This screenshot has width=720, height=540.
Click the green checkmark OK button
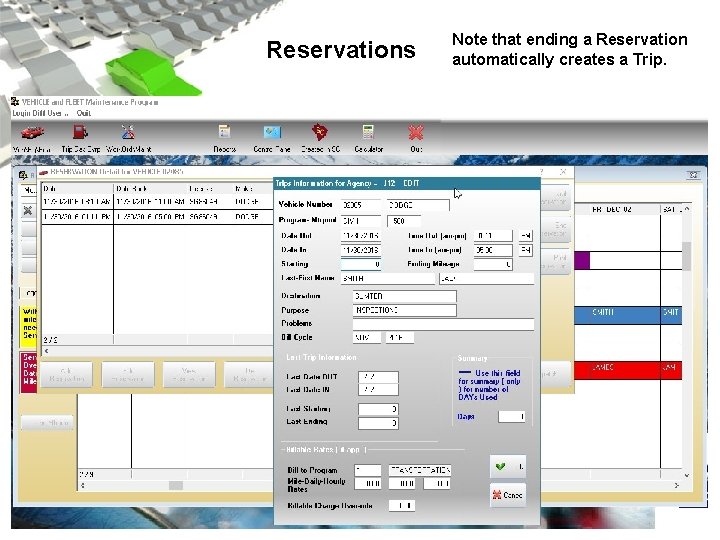click(508, 467)
